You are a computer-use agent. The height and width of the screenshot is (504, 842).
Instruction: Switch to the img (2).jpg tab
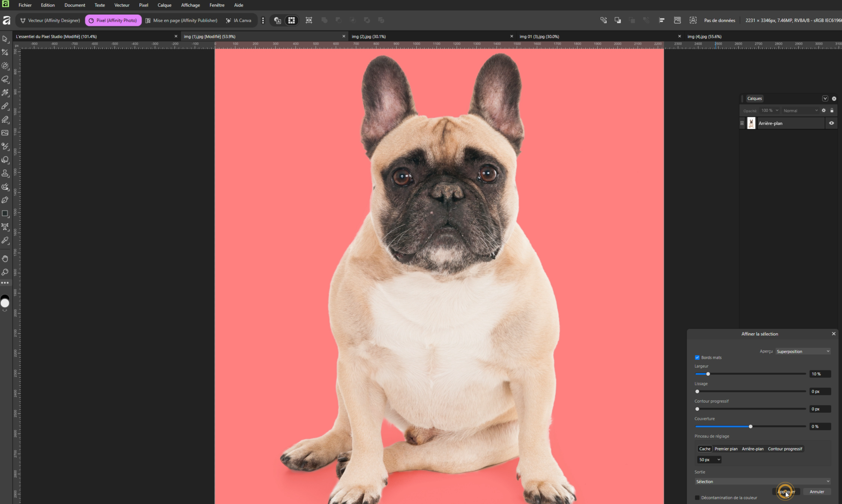tap(369, 37)
